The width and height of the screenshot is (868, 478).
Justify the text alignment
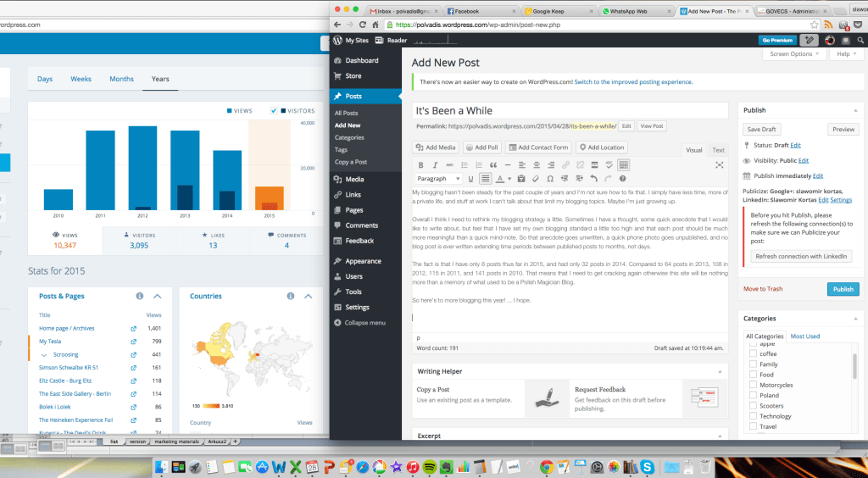click(x=486, y=179)
